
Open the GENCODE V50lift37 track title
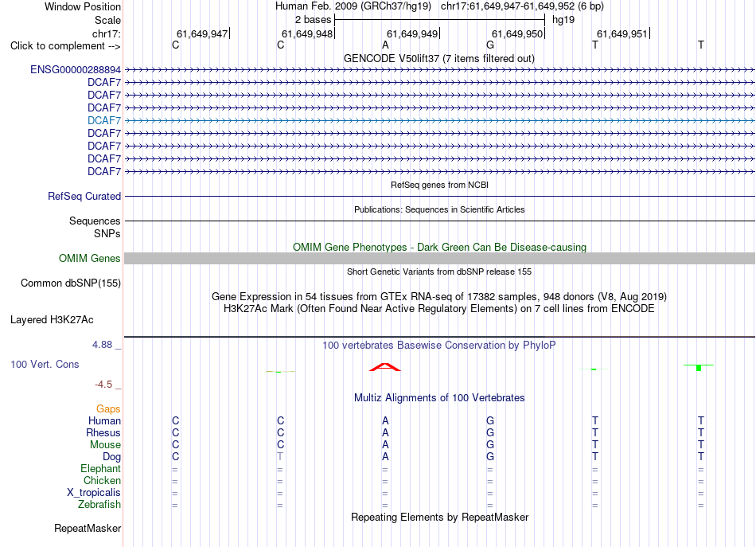point(439,59)
